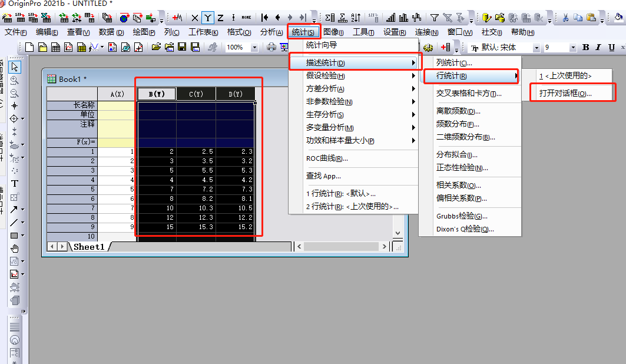Select the Text tool
The image size is (626, 364).
click(15, 184)
